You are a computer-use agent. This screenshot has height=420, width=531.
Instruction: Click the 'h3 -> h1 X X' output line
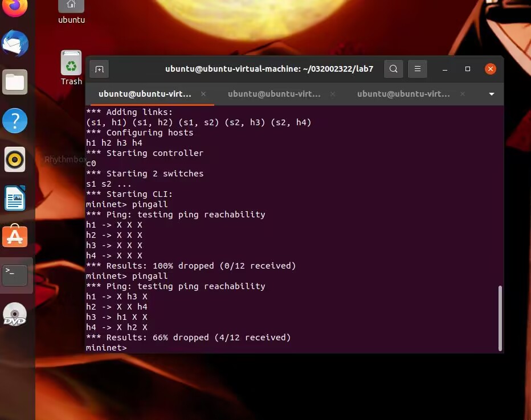(x=116, y=317)
